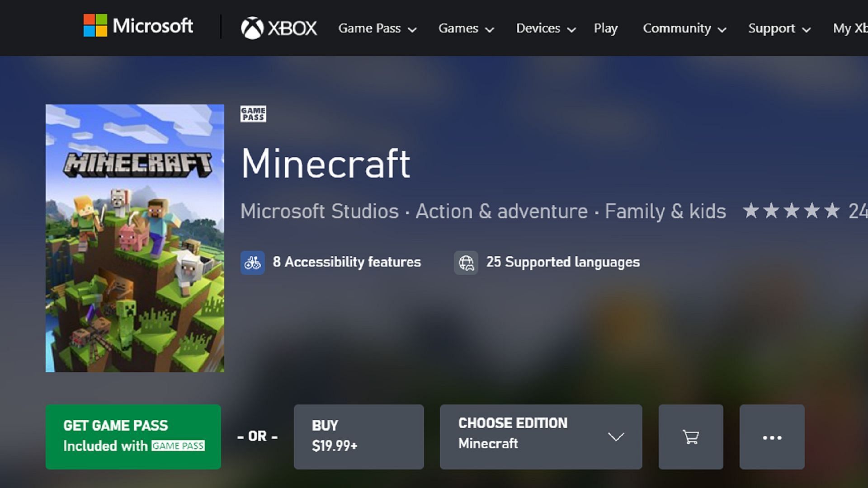This screenshot has height=488, width=868.
Task: Click the Buy $19.99+ button
Action: tap(358, 435)
